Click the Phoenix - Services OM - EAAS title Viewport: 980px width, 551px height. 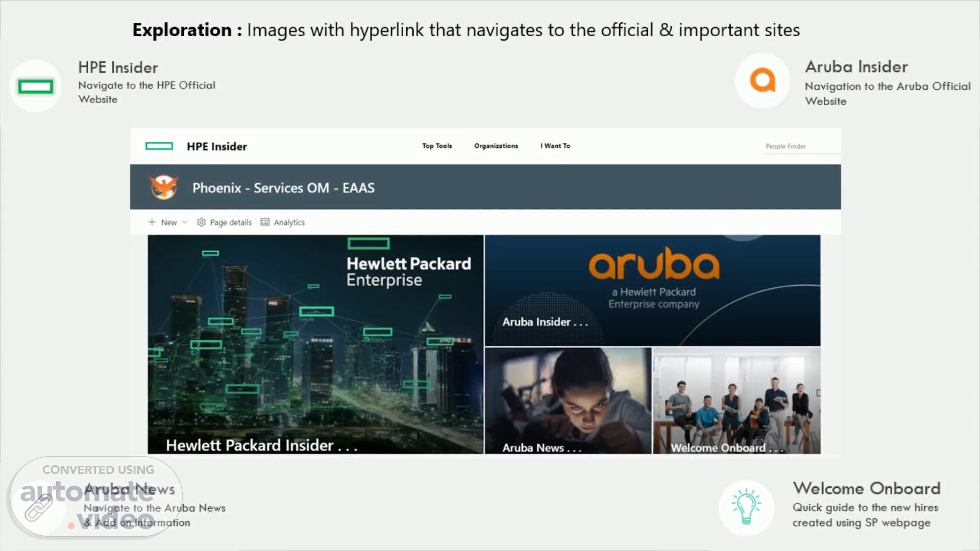pos(283,188)
